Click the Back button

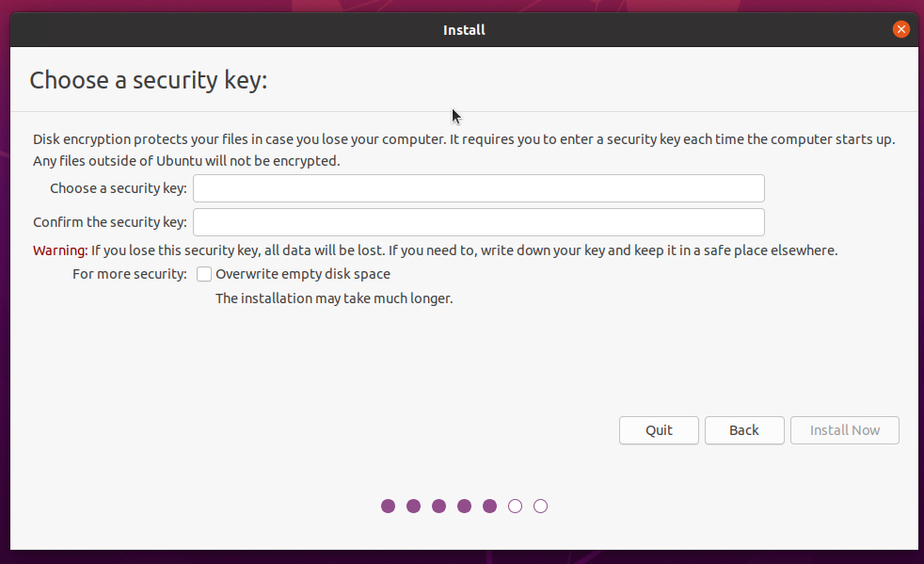pyautogui.click(x=744, y=430)
